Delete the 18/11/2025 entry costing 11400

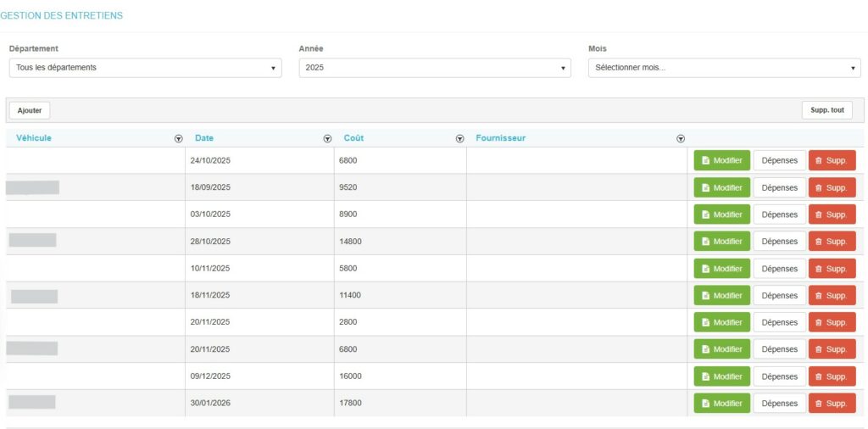[832, 296]
